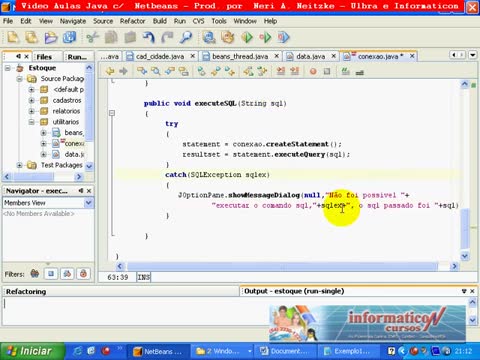Image resolution: width=480 pixels, height=360 pixels.
Task: Collapse the utilitarios package
Action: (x=31, y=122)
